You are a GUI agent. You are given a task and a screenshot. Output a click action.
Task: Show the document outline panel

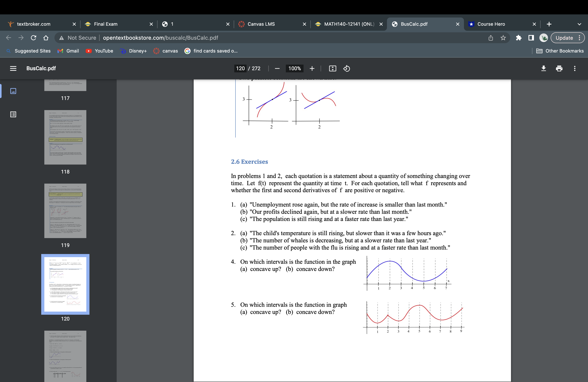point(13,114)
